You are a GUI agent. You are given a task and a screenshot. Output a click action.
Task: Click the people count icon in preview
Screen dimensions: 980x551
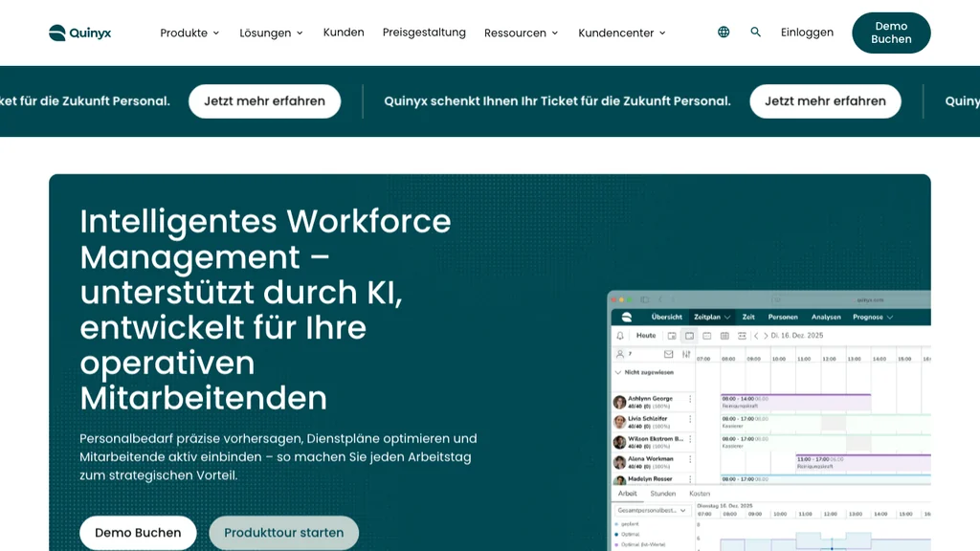tap(620, 354)
